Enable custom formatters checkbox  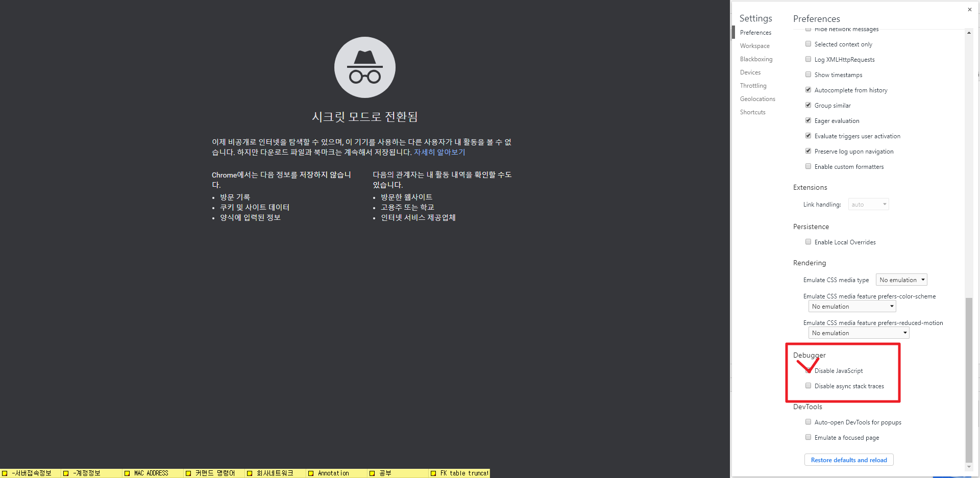808,166
